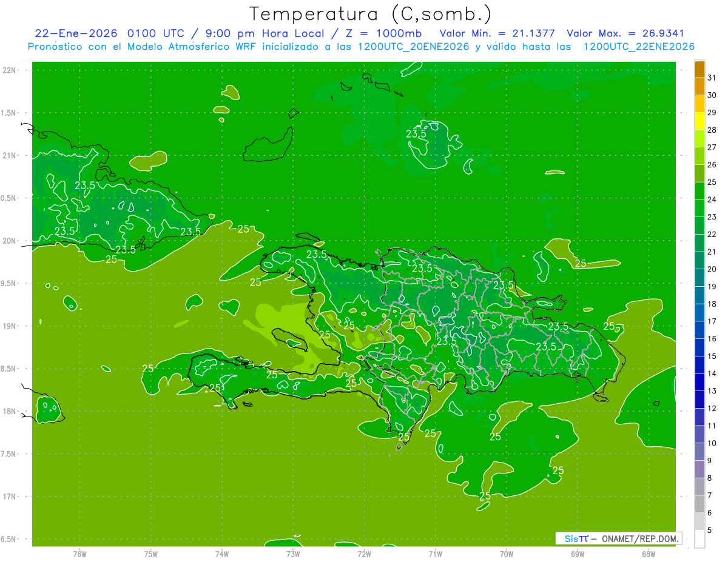
Task: Click the "17N" latitude axis label
Action: pyautogui.click(x=9, y=497)
